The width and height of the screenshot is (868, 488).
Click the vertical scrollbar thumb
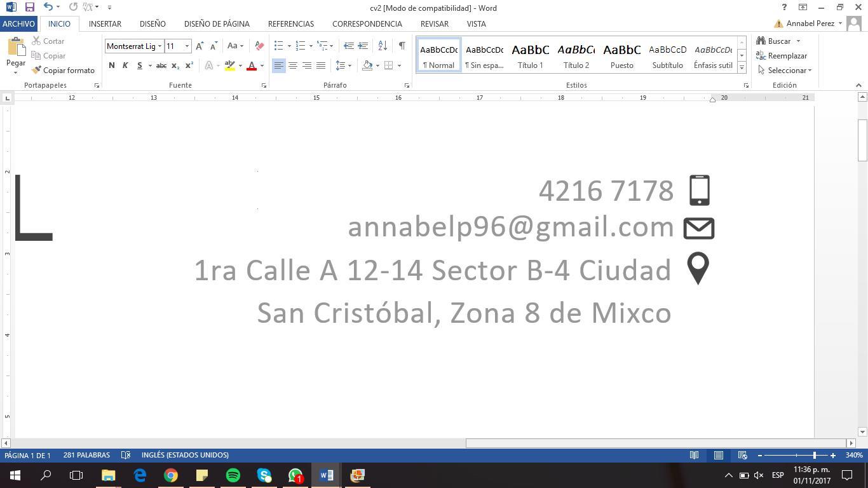coord(862,140)
